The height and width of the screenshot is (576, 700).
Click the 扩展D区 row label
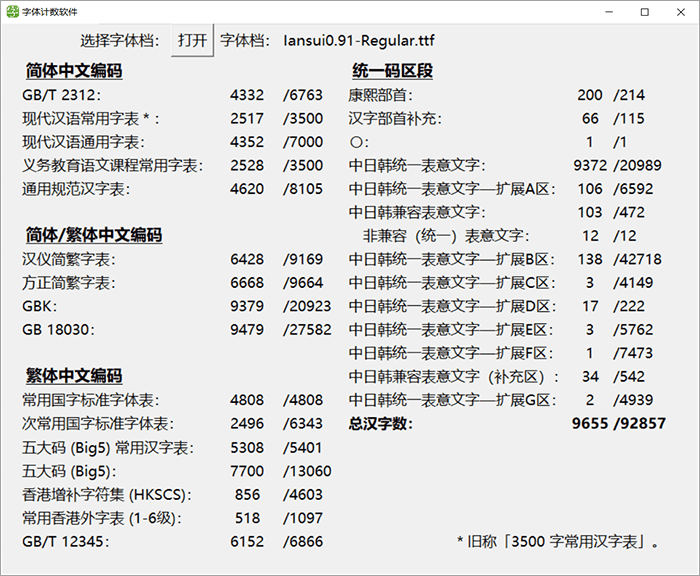(x=452, y=306)
